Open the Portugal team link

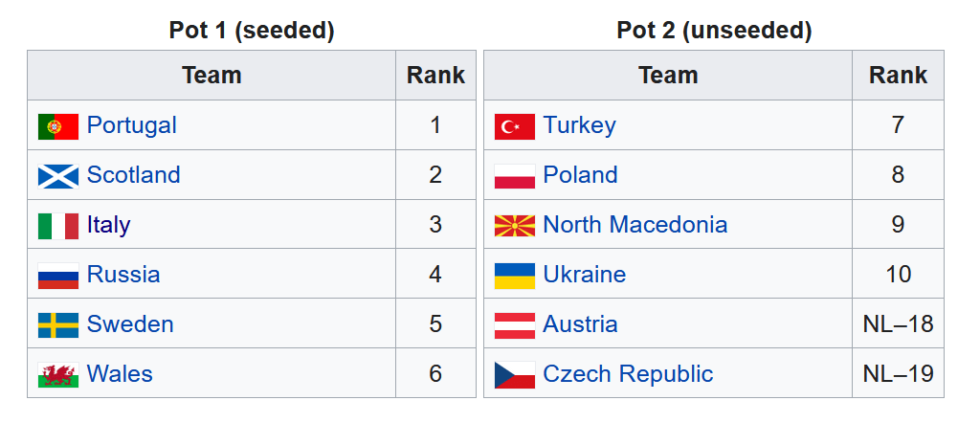[131, 125]
